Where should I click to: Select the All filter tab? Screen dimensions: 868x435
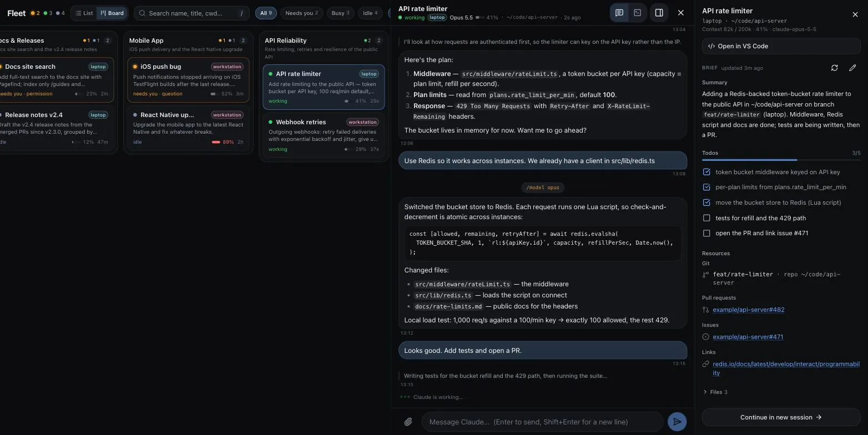(x=266, y=13)
